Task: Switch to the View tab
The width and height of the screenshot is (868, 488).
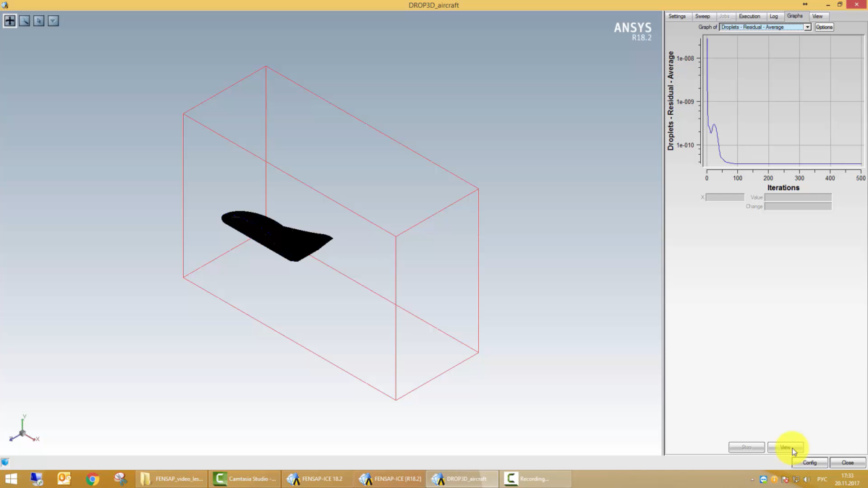Action: click(x=817, y=16)
